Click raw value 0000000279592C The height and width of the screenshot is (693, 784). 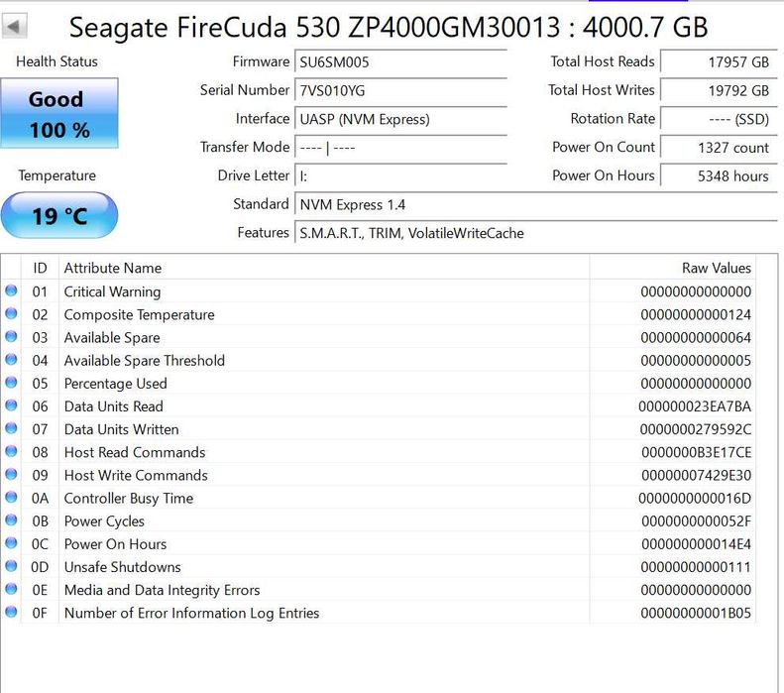pyautogui.click(x=696, y=429)
